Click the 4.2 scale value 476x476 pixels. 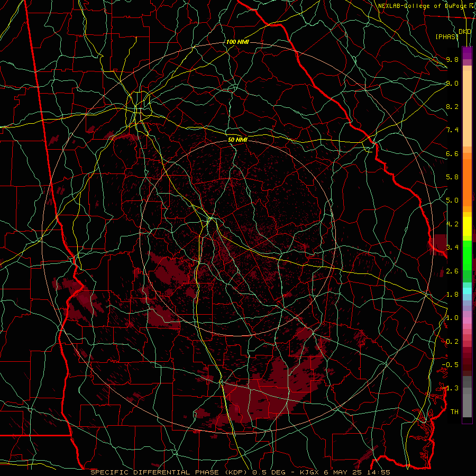click(452, 224)
